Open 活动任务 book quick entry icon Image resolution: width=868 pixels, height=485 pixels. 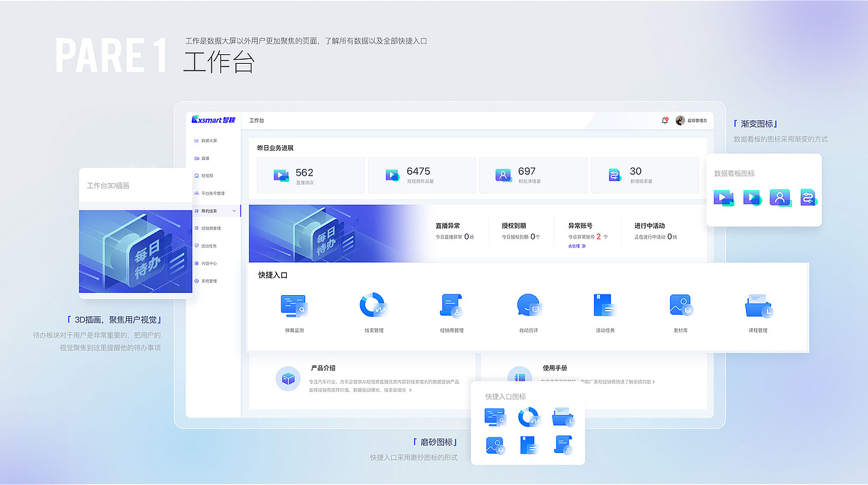(x=604, y=306)
